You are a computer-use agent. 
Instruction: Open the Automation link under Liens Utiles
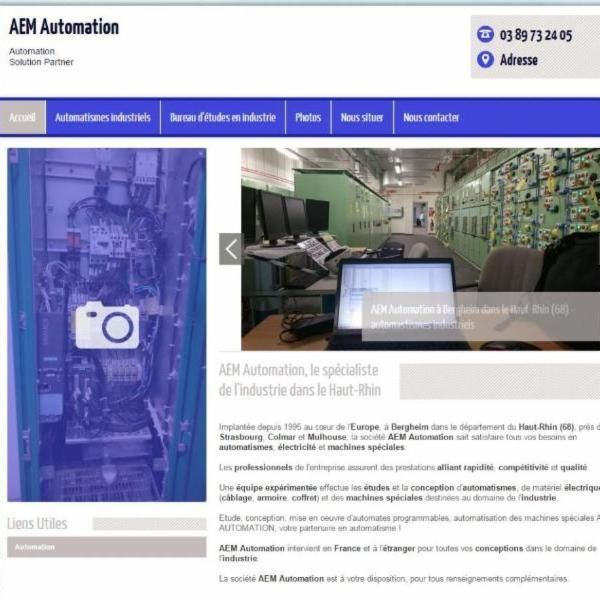[106, 547]
